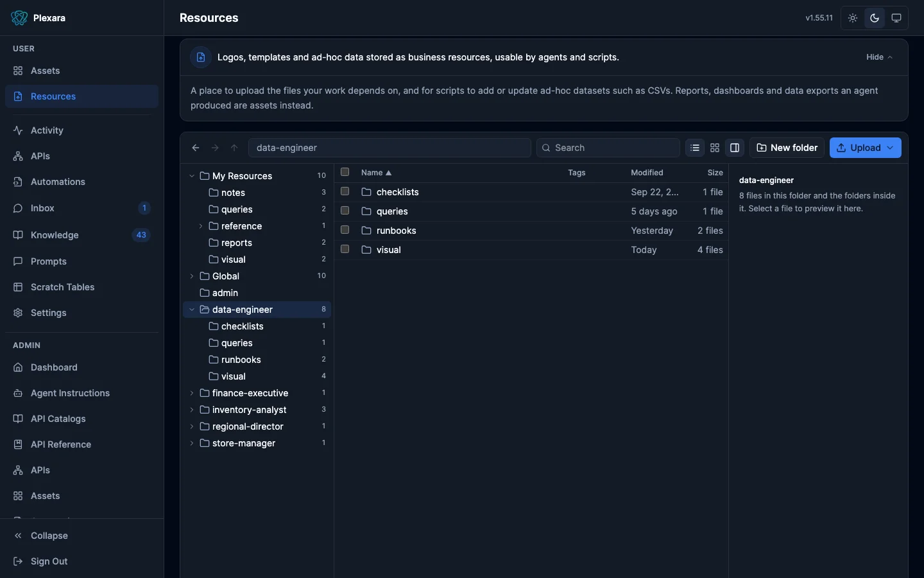Open the Upload dropdown button
The width and height of the screenshot is (924, 578).
click(x=865, y=148)
